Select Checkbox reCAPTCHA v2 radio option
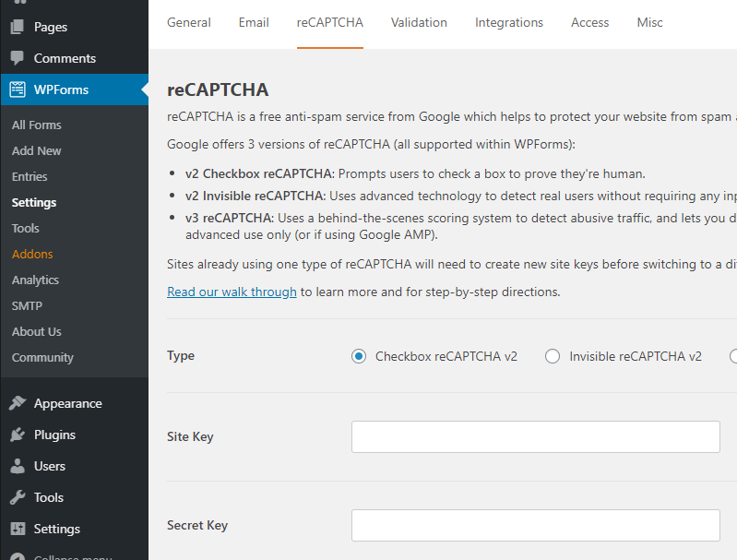 (x=359, y=356)
